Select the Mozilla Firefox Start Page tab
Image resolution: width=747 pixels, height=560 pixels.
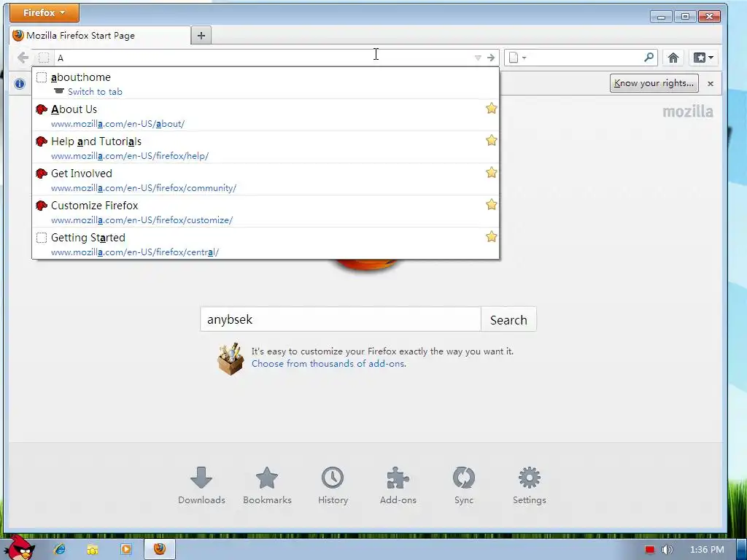tap(99, 36)
